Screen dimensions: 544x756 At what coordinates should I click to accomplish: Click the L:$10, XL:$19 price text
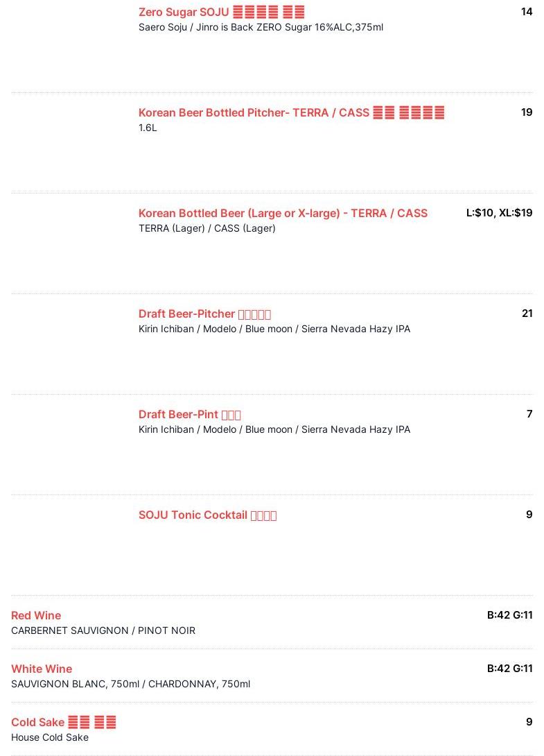coord(499,213)
